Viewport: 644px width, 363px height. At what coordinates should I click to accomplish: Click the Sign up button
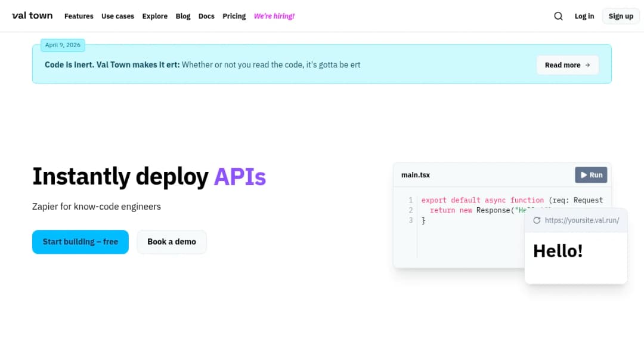[621, 16]
